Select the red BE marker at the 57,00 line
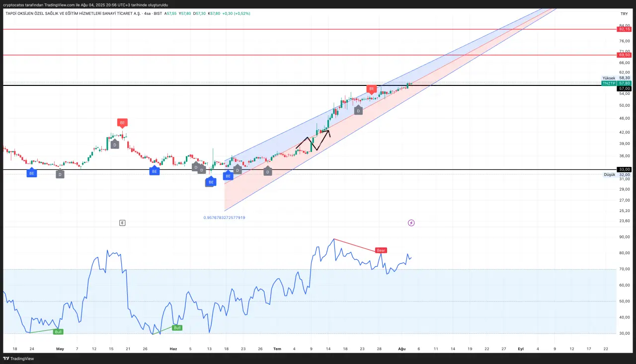 [371, 89]
